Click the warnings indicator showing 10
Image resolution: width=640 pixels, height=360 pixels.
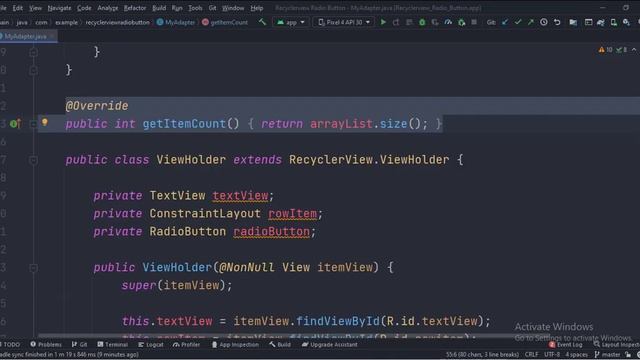(x=605, y=50)
